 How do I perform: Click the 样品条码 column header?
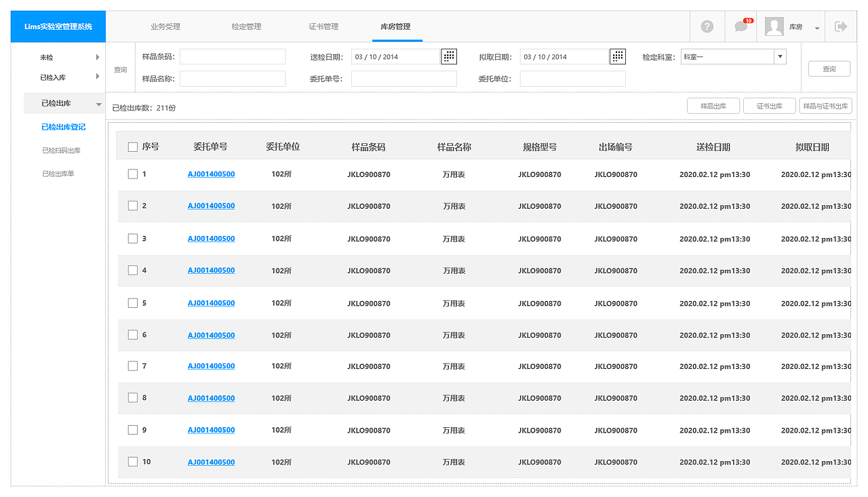(368, 147)
